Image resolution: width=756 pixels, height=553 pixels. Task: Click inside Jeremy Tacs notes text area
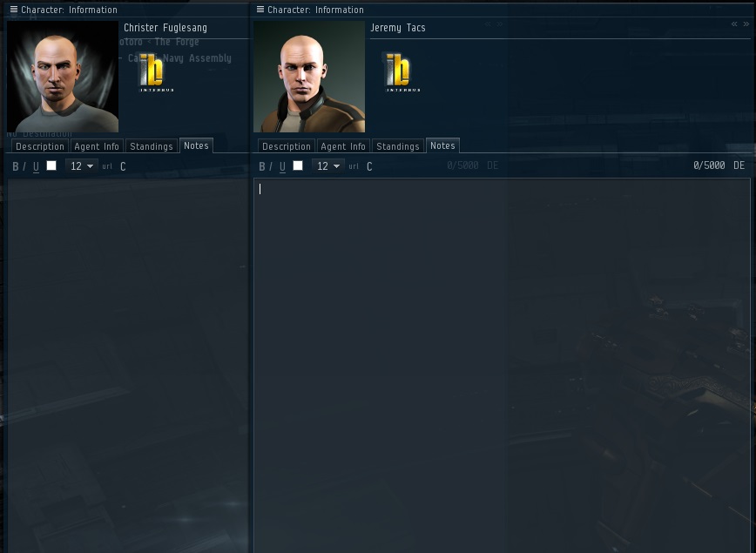click(502, 366)
